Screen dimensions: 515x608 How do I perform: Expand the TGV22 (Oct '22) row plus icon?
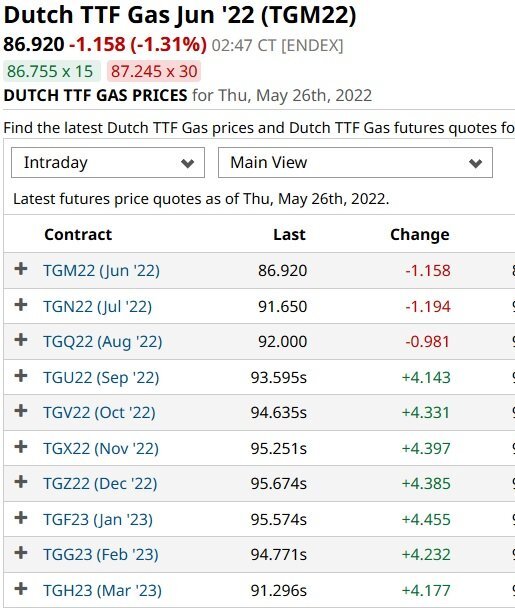21,411
